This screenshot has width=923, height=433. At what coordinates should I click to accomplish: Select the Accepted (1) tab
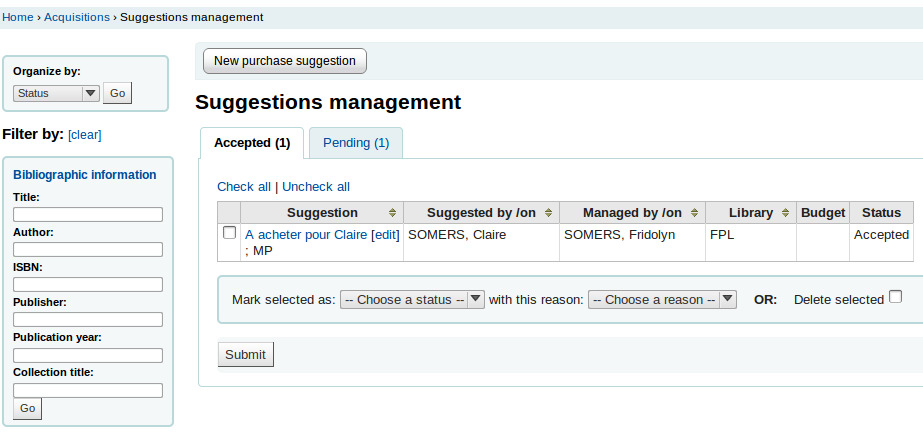(x=252, y=143)
